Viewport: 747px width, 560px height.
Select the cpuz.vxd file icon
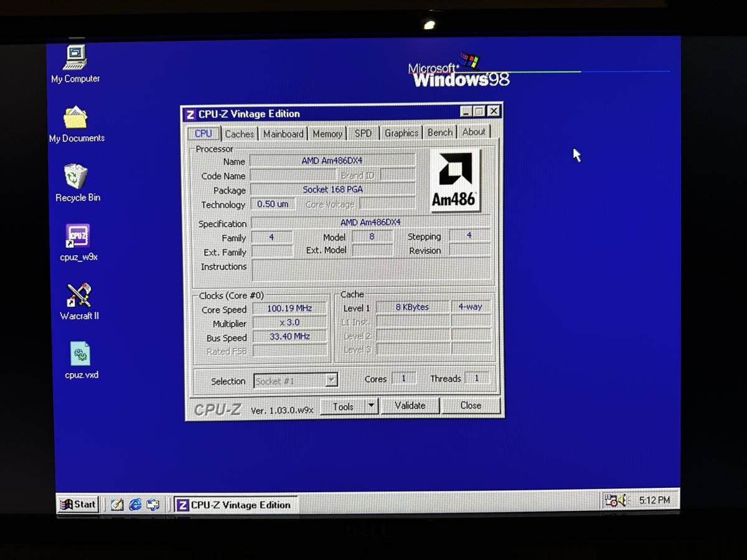[81, 355]
